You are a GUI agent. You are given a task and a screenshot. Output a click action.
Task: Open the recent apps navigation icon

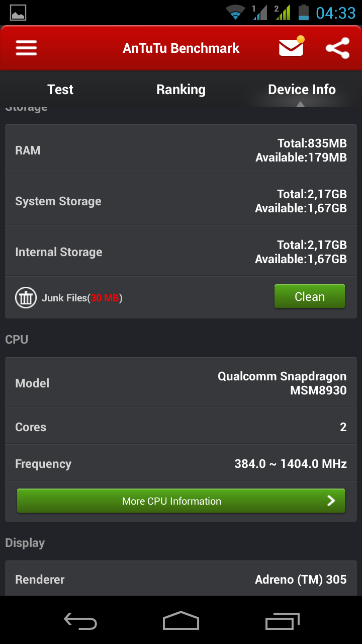pos(282,620)
